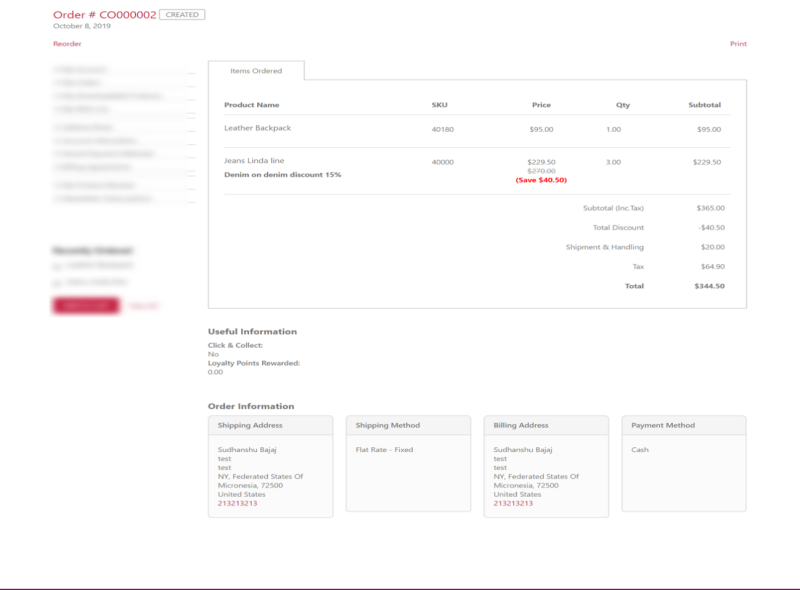This screenshot has width=800, height=590.
Task: Click the blurred red button in the sidebar
Action: point(86,305)
